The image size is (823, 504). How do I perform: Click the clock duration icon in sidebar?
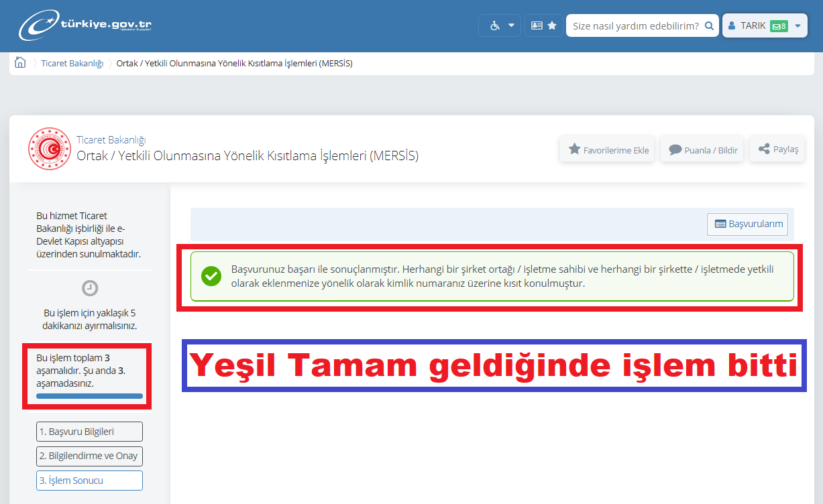click(90, 288)
